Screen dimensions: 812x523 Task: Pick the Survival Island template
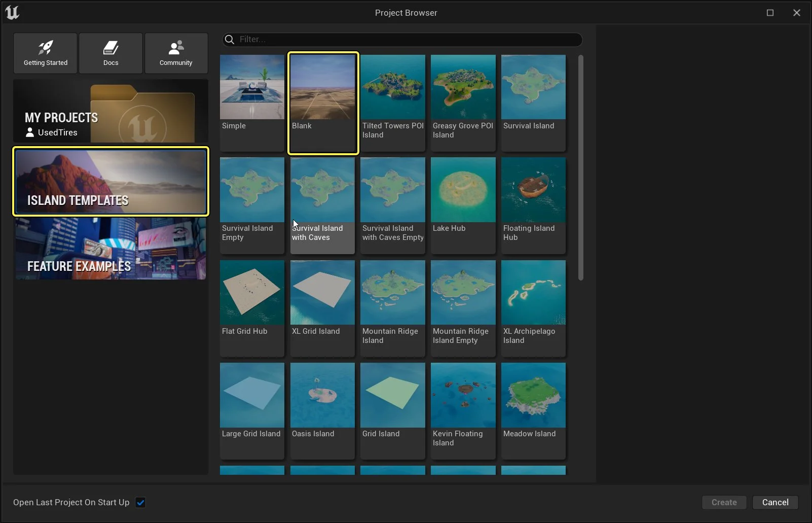point(533,103)
